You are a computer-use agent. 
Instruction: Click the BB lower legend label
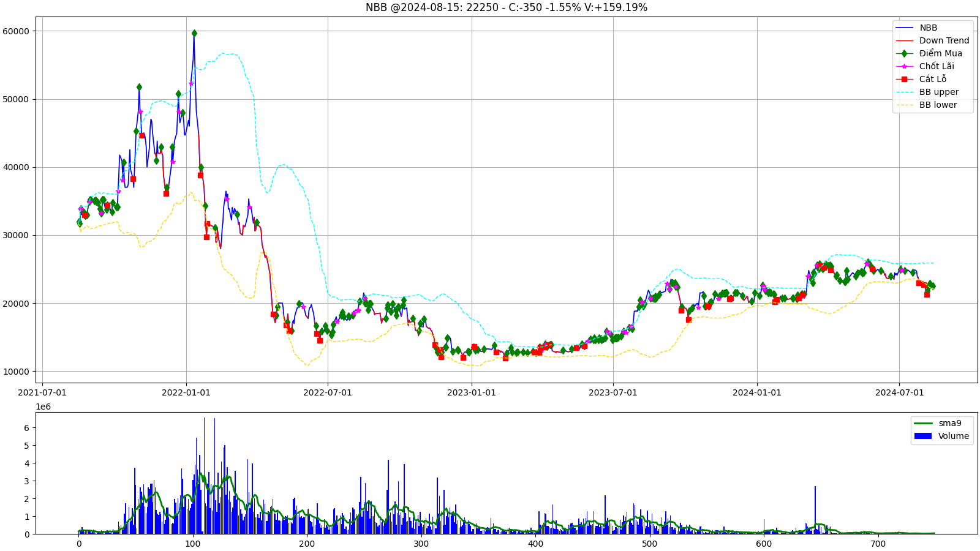(x=938, y=105)
